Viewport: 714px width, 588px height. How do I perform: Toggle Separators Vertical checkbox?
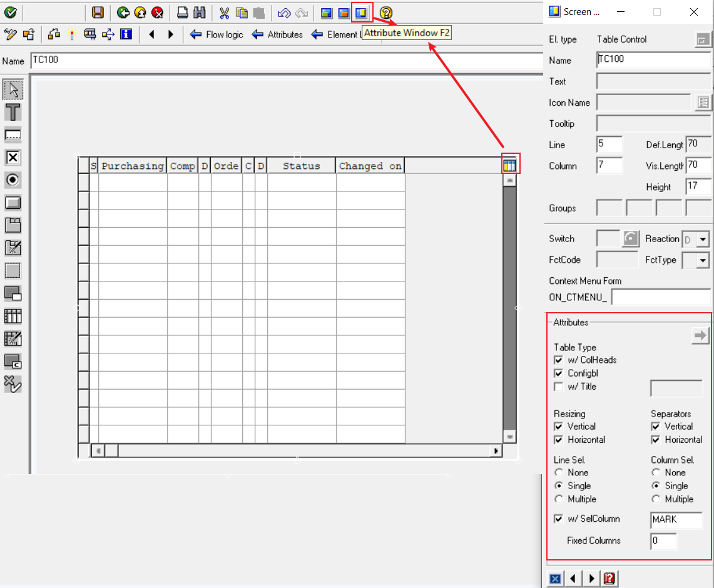(656, 427)
